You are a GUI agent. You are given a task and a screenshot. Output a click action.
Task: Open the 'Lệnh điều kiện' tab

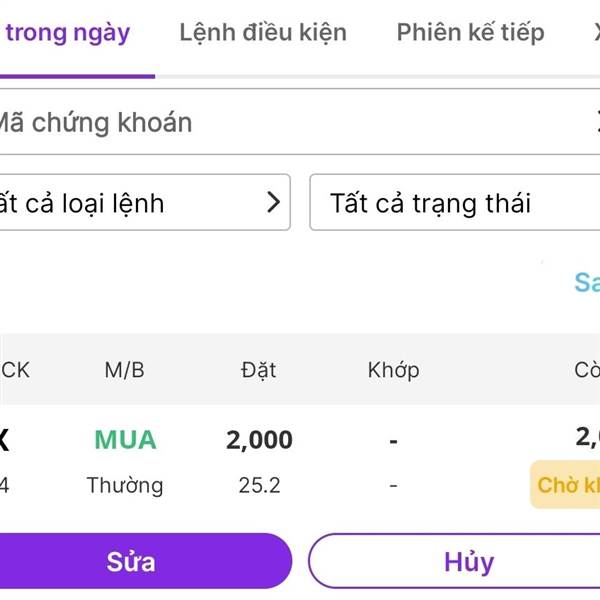(263, 33)
